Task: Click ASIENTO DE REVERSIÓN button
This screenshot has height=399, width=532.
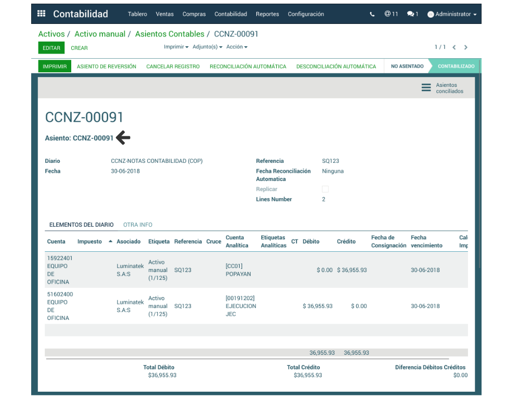Action: pos(107,67)
